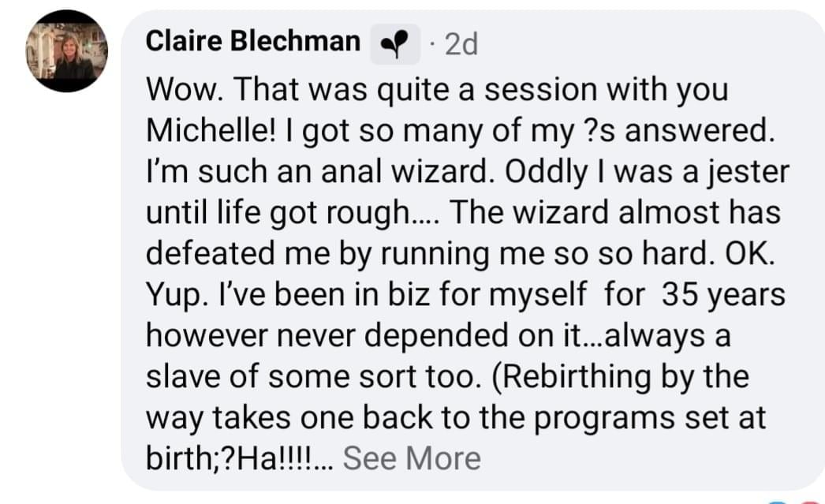The width and height of the screenshot is (825, 504).
Task: Click the rising contributor seedling badge
Action: coord(396,44)
